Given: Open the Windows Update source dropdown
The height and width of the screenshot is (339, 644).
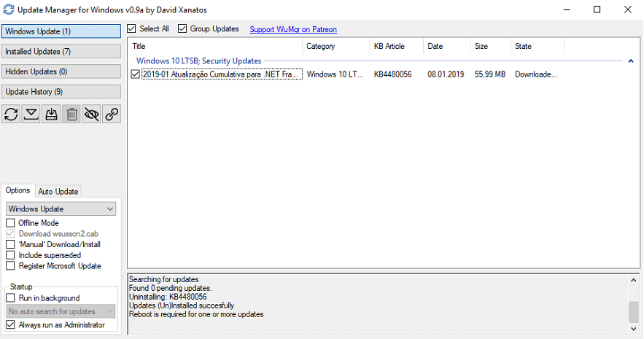Looking at the screenshot, I should 61,209.
